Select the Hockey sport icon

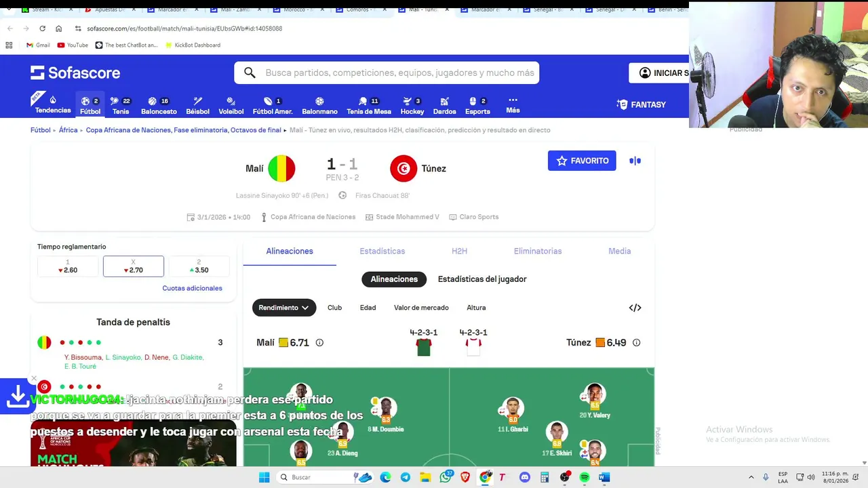tap(412, 105)
